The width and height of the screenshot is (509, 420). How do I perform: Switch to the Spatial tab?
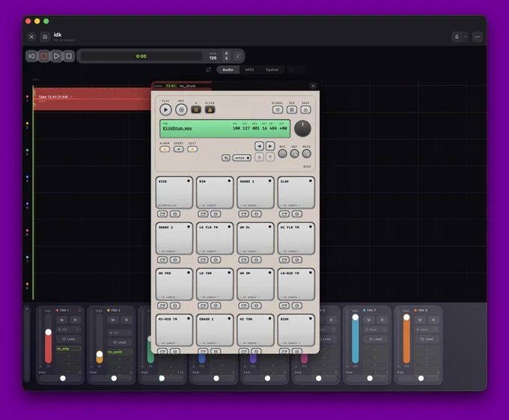point(272,70)
